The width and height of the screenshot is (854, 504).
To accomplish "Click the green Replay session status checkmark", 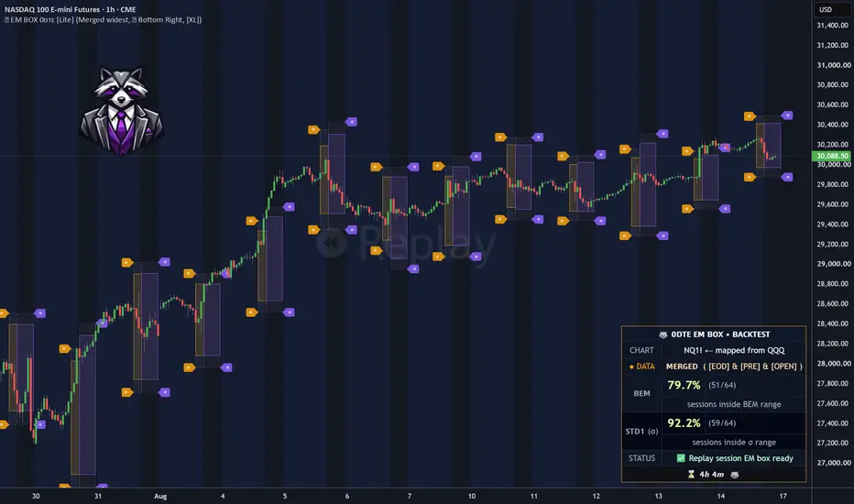I will coord(681,458).
